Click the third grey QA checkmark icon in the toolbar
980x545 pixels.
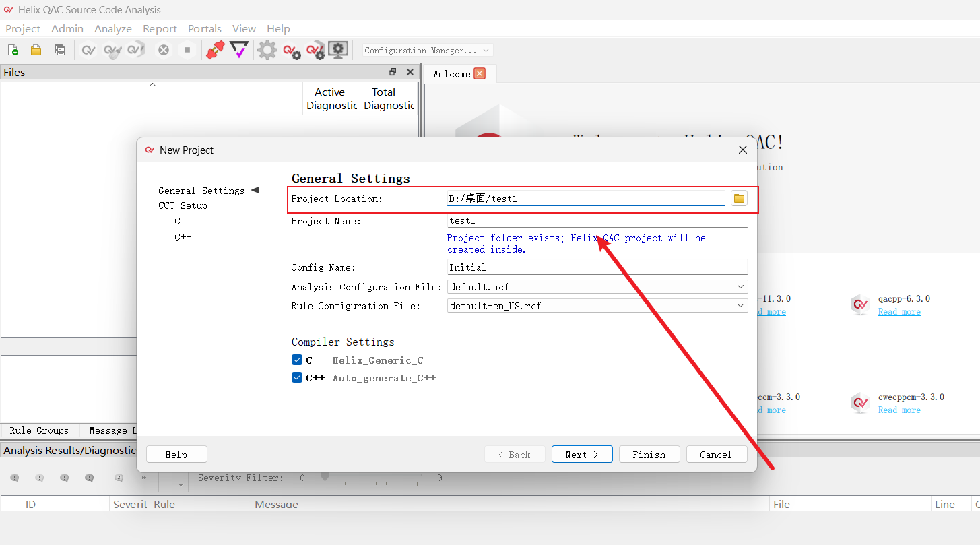click(x=136, y=50)
